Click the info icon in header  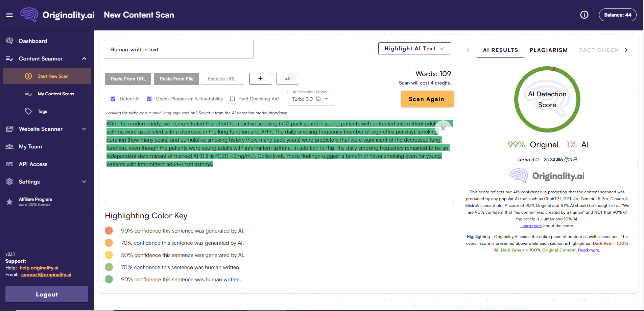click(x=584, y=15)
